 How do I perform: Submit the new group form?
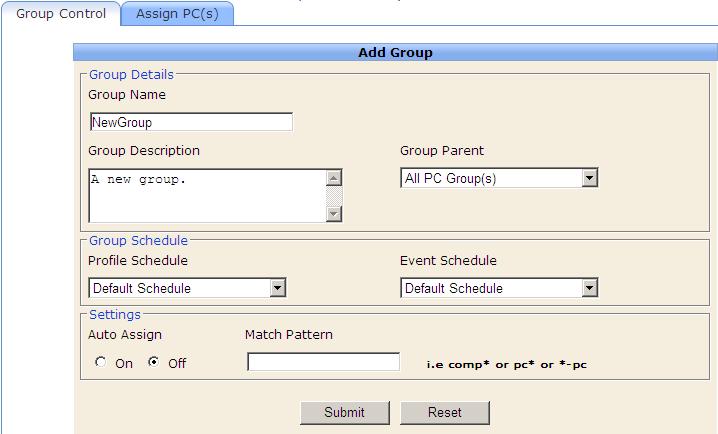coord(345,412)
